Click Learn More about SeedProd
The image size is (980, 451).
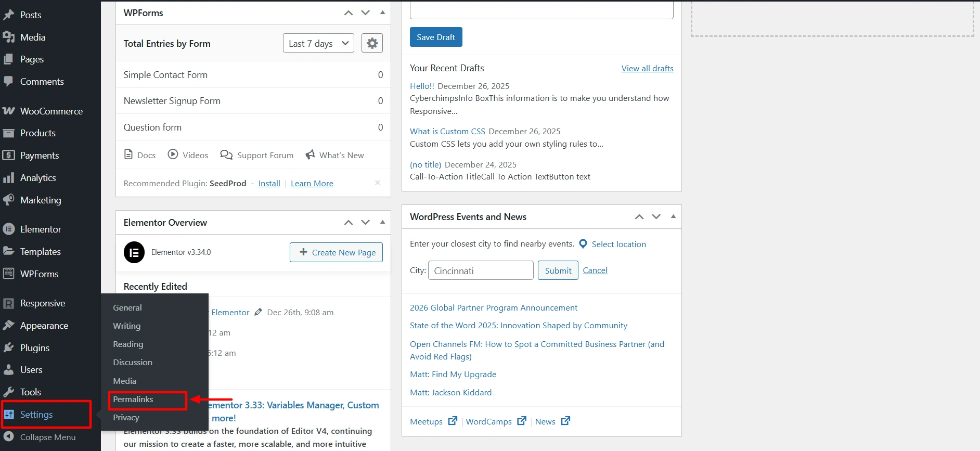click(312, 184)
